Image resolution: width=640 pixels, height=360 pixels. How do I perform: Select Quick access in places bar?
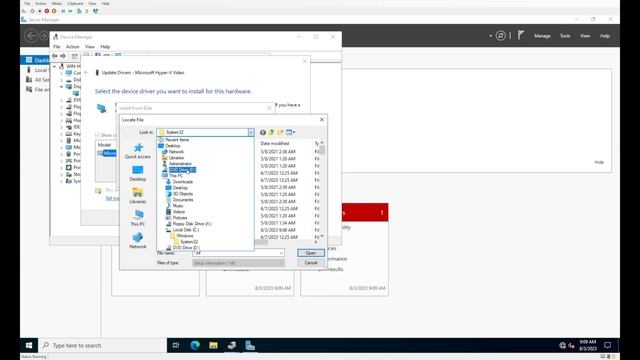click(138, 151)
